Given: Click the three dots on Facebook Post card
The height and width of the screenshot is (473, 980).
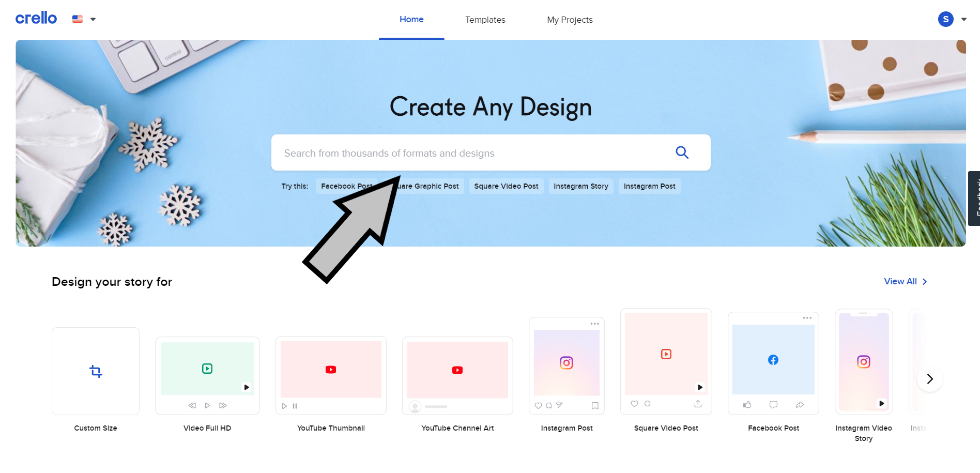Looking at the screenshot, I should (x=807, y=318).
